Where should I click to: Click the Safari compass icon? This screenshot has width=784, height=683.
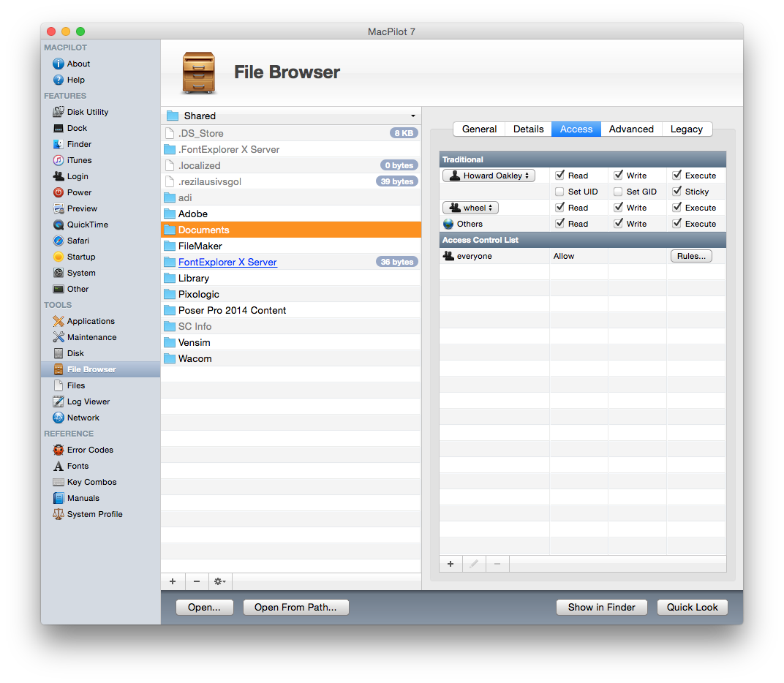(x=59, y=241)
